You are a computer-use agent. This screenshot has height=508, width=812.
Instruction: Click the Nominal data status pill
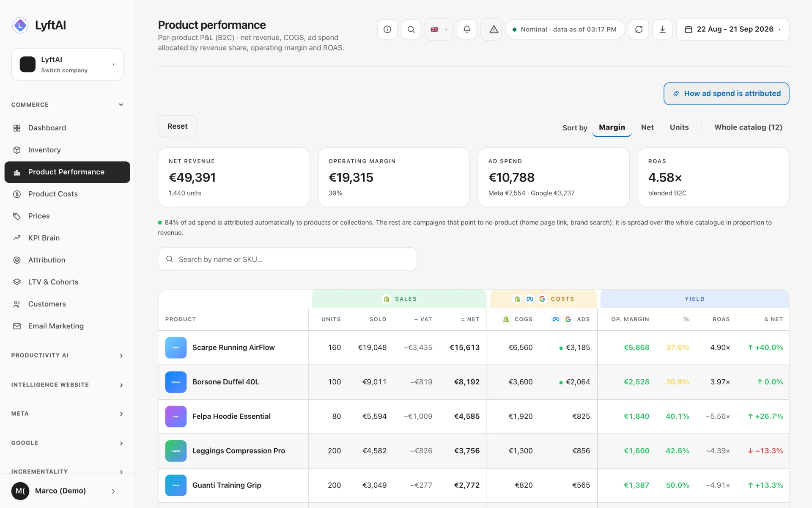point(565,29)
